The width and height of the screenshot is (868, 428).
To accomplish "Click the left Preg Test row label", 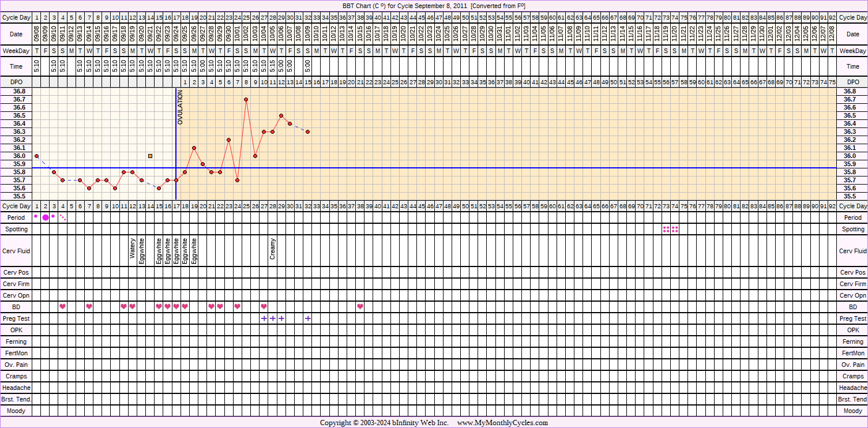I will tap(16, 318).
